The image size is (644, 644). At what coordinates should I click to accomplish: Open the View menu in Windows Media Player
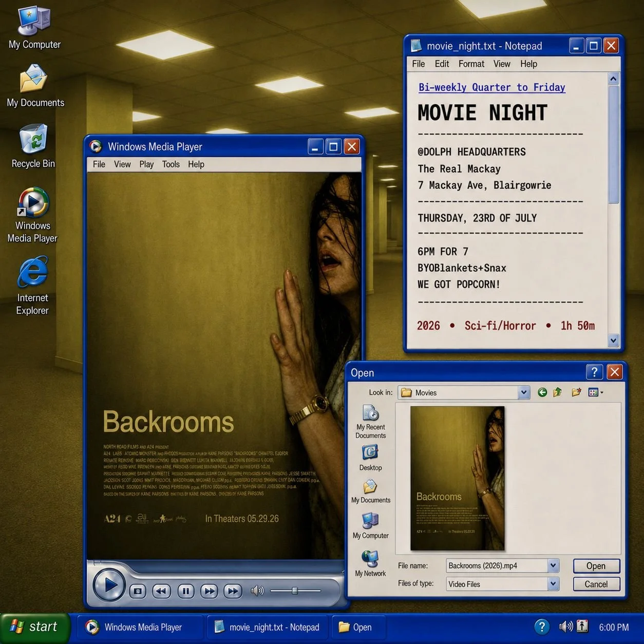pos(122,164)
